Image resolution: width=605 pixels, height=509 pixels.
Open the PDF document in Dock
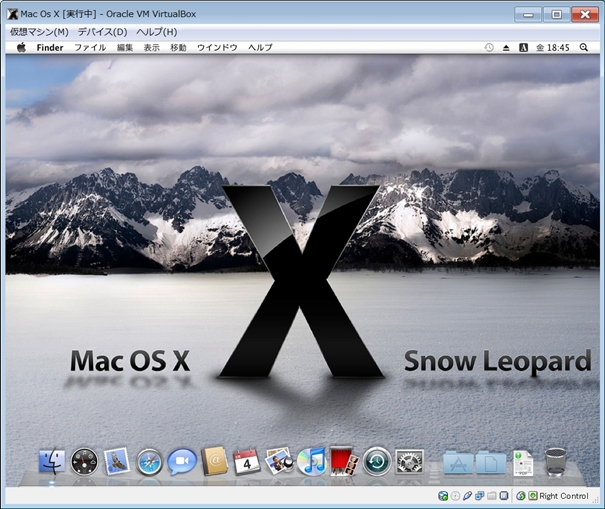coord(523,462)
